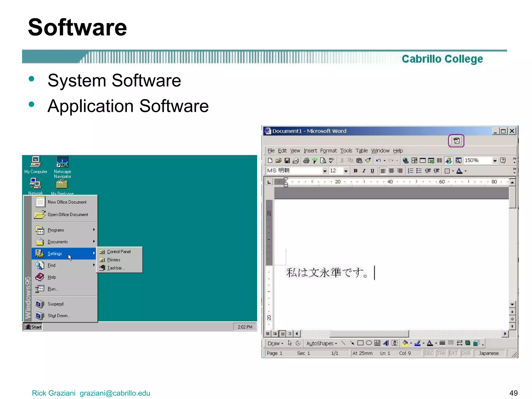Open the Tools menu in Word
Image resolution: width=532 pixels, height=399 pixels.
[x=346, y=151]
